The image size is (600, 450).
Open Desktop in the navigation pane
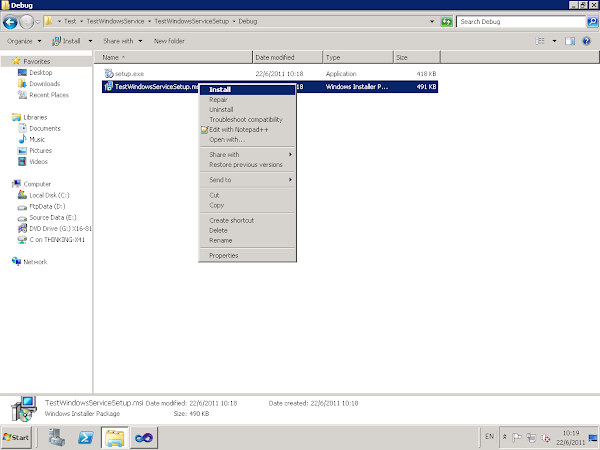click(41, 72)
